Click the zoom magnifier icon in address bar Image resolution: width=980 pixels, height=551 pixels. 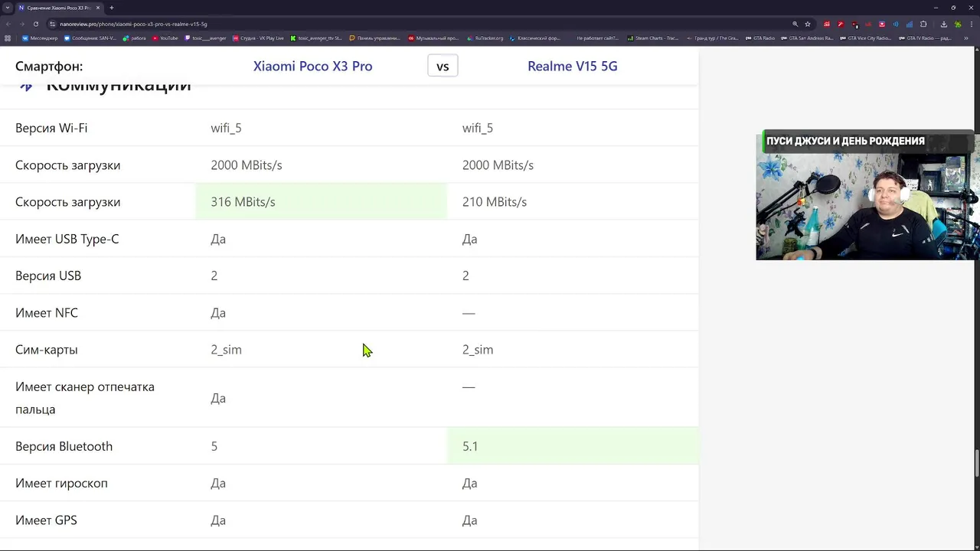(x=795, y=24)
